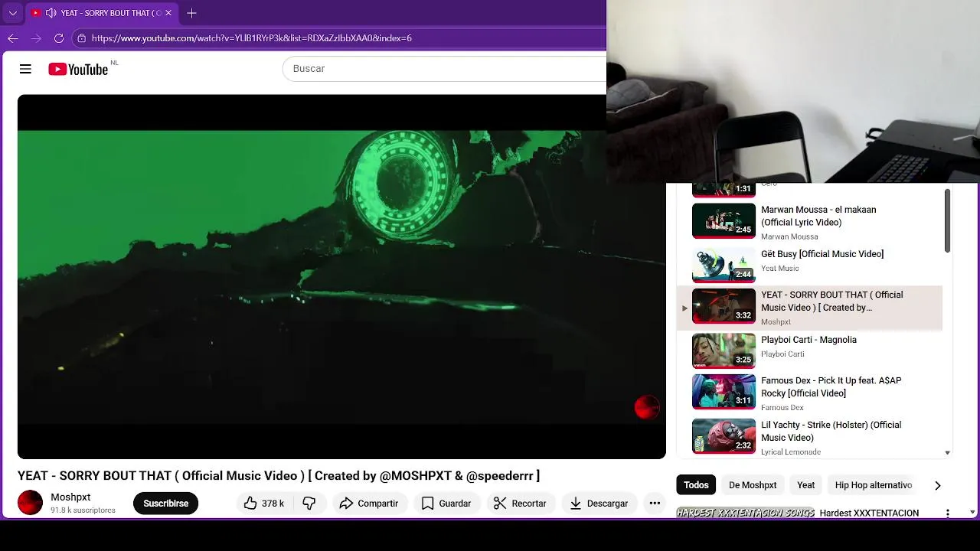The height and width of the screenshot is (551, 980).
Task: Select the Todos filter chip
Action: coord(696,484)
